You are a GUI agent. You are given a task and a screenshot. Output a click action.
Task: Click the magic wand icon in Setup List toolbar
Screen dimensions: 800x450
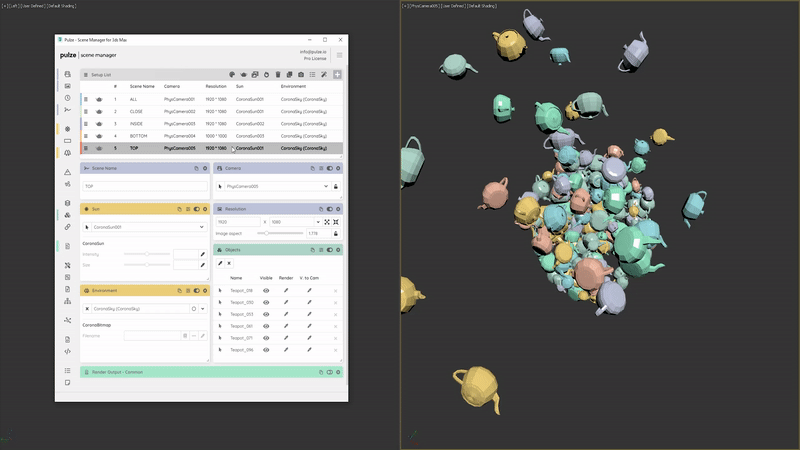click(324, 74)
